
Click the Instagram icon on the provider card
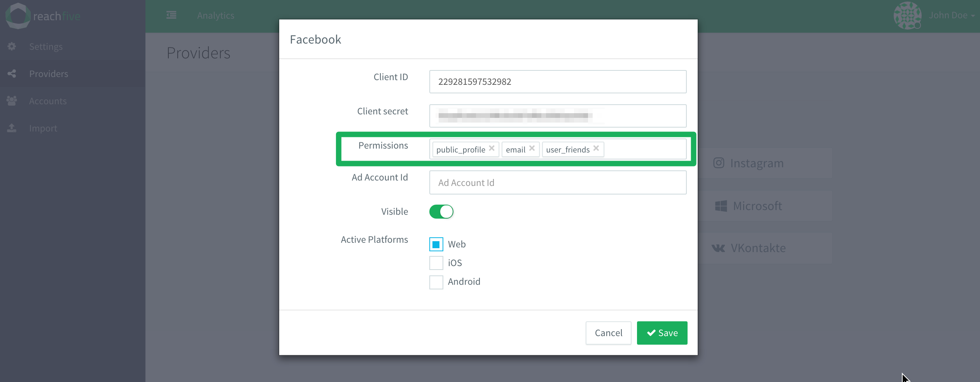(x=719, y=163)
